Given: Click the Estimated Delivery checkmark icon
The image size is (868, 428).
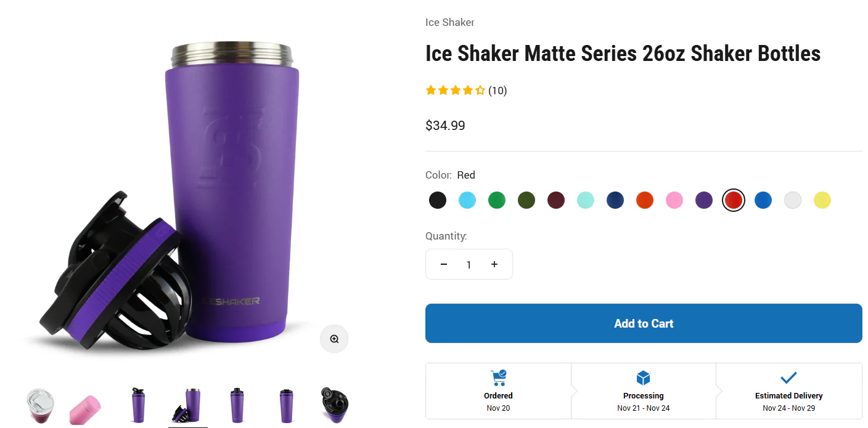Looking at the screenshot, I should pos(788,378).
